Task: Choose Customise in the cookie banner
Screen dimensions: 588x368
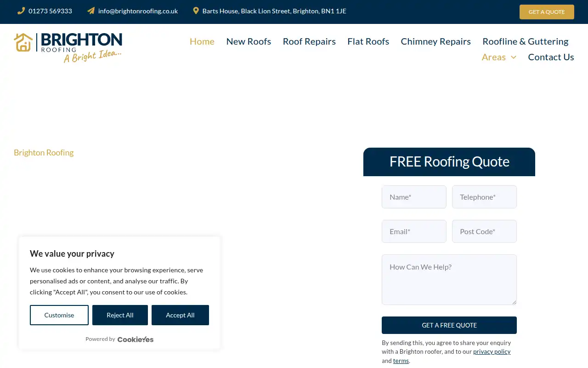Action: click(x=59, y=315)
